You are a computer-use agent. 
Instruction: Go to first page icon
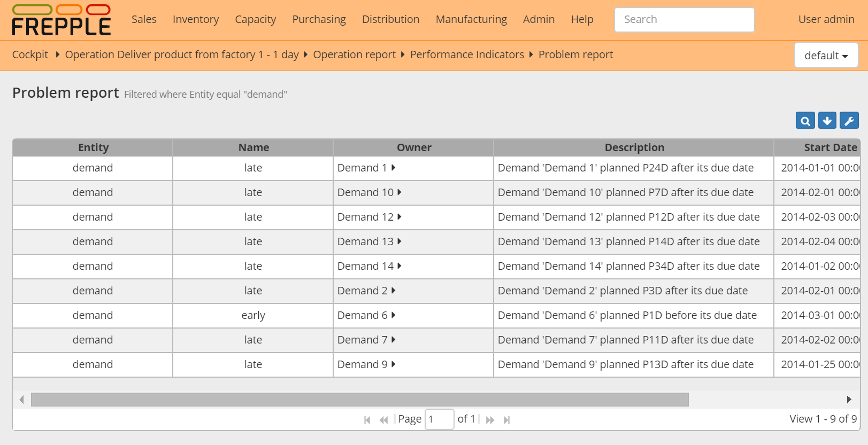(367, 420)
